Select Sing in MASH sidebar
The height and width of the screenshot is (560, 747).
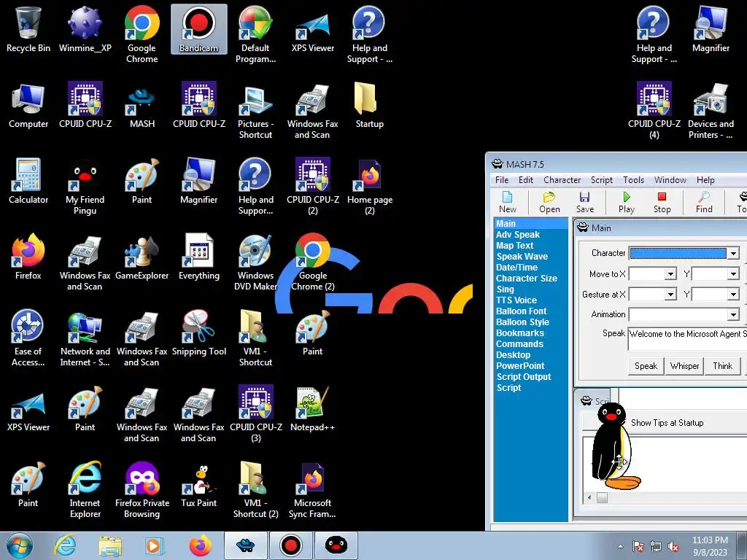pos(505,289)
